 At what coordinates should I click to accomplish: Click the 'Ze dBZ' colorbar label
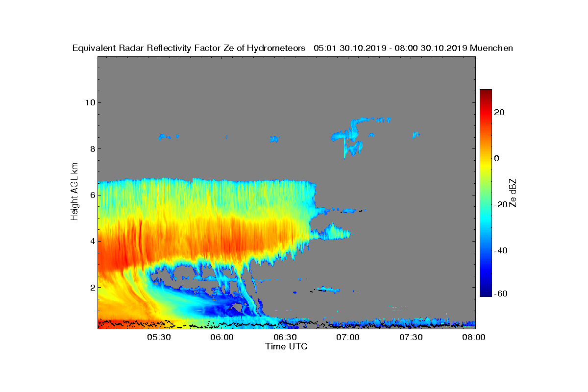pos(513,193)
